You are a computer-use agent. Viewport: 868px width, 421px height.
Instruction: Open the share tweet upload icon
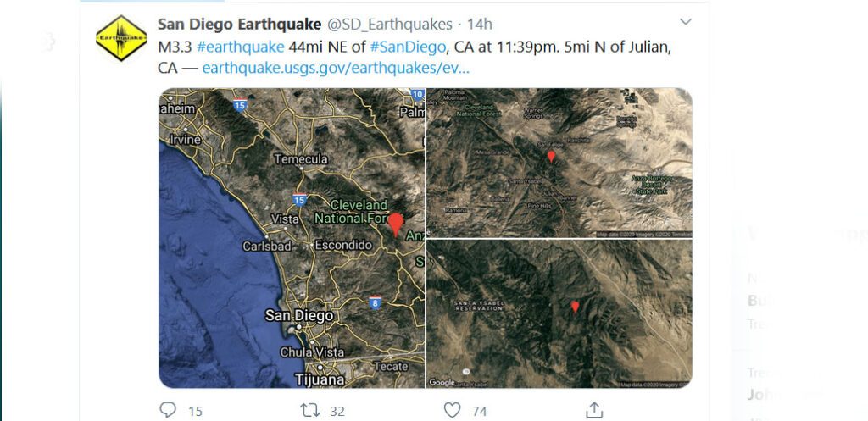pyautogui.click(x=594, y=410)
